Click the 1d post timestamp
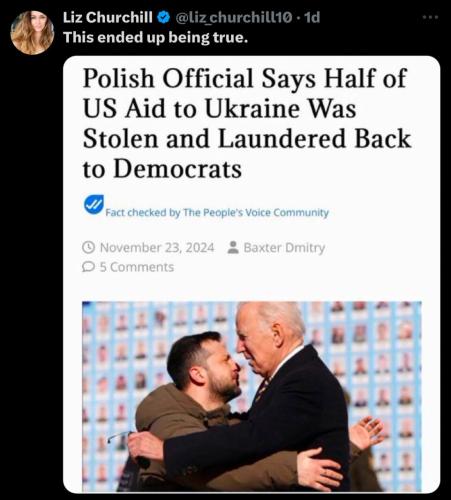The width and height of the screenshot is (451, 500). 312,17
